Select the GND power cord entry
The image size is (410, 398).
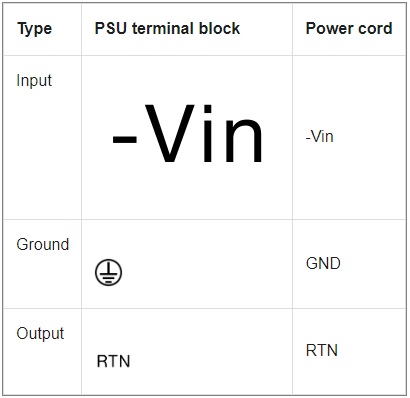pyautogui.click(x=323, y=263)
